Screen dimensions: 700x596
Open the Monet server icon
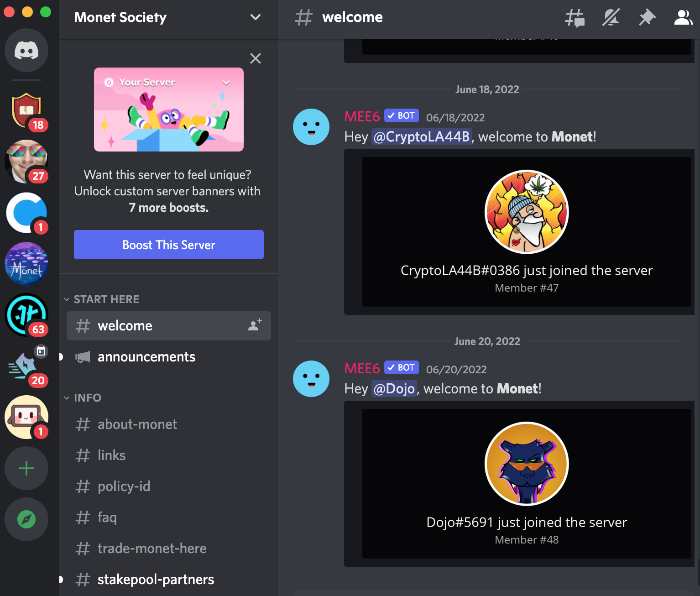click(x=26, y=264)
